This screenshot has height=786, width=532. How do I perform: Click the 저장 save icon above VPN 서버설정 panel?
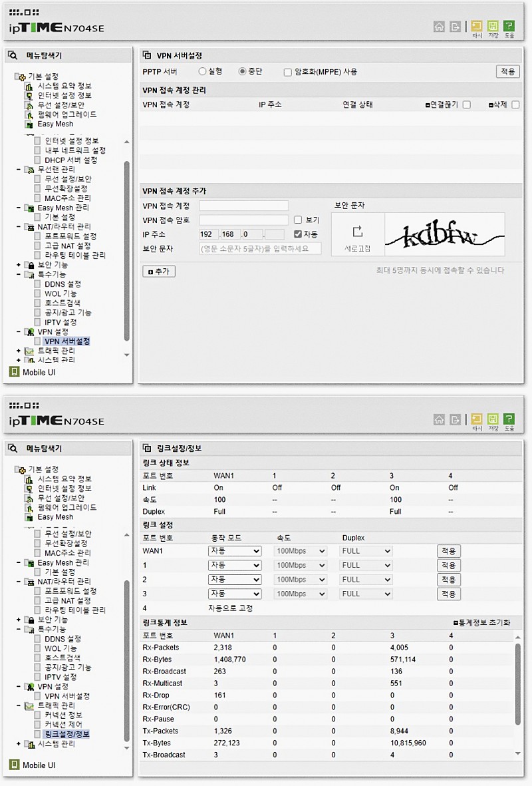point(493,27)
